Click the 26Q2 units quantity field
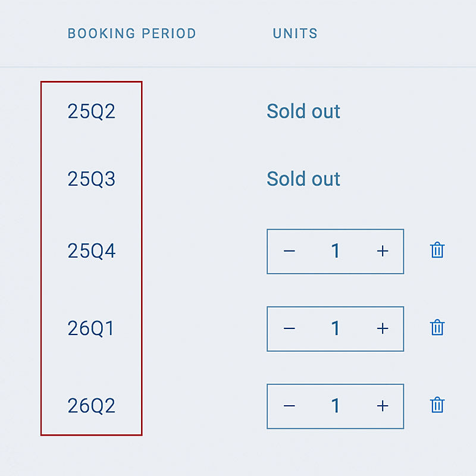This screenshot has height=476, width=476. click(x=336, y=406)
